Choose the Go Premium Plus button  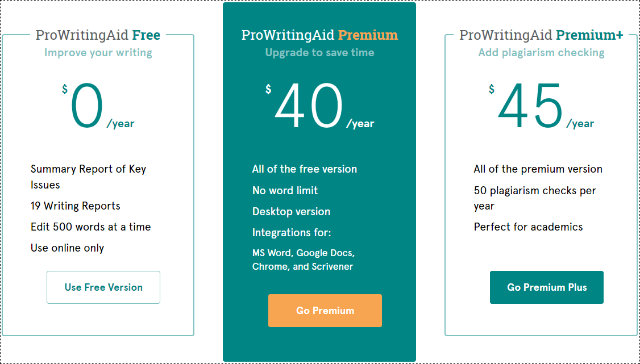[547, 287]
